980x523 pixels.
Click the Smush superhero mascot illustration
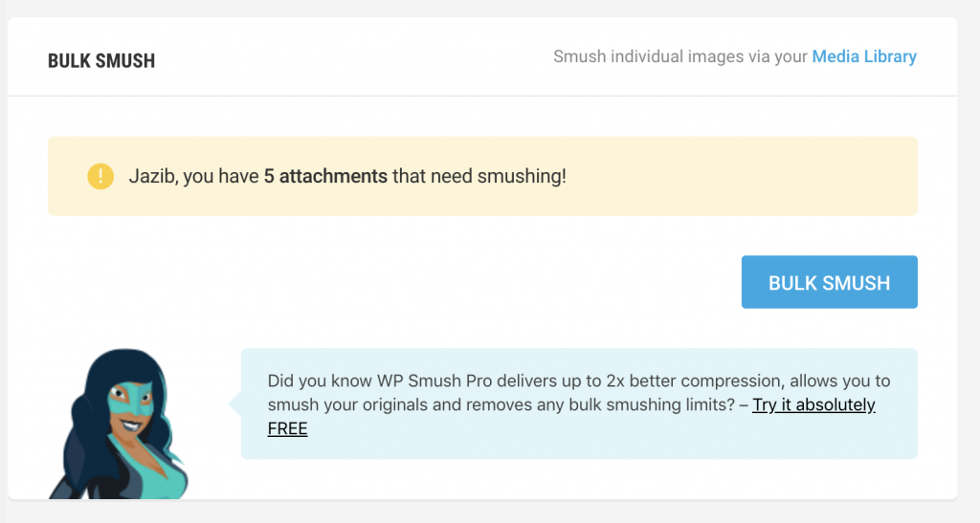click(120, 424)
